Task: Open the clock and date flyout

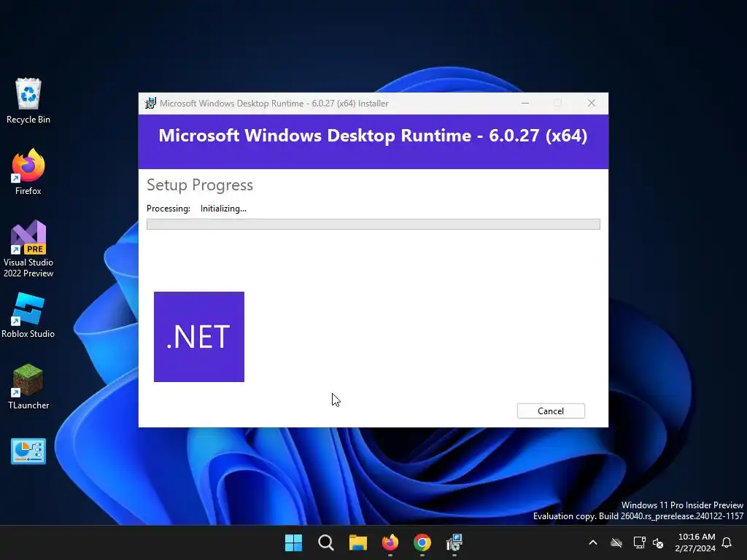Action: click(x=695, y=542)
